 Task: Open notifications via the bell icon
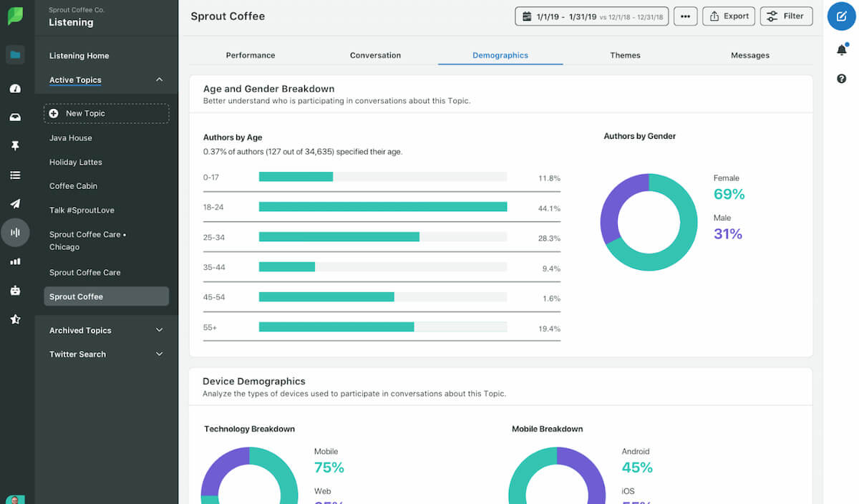841,49
